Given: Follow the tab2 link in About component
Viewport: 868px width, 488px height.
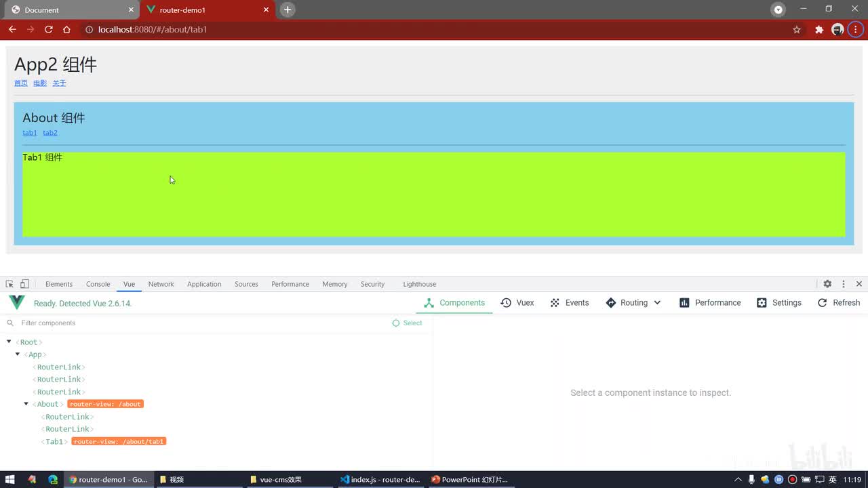Looking at the screenshot, I should pos(50,133).
